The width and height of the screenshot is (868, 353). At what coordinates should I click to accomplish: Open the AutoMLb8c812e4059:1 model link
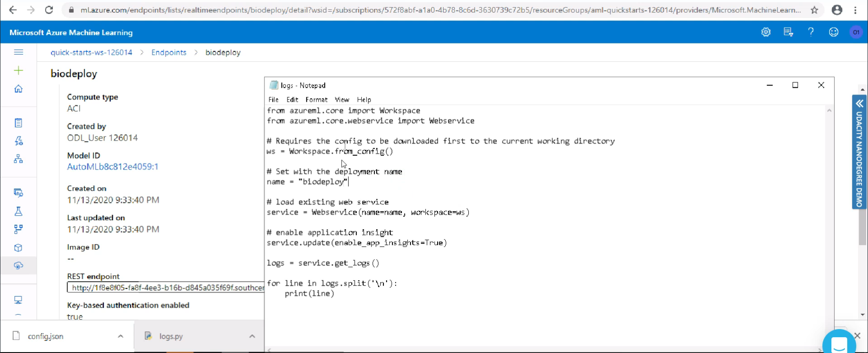[113, 167]
